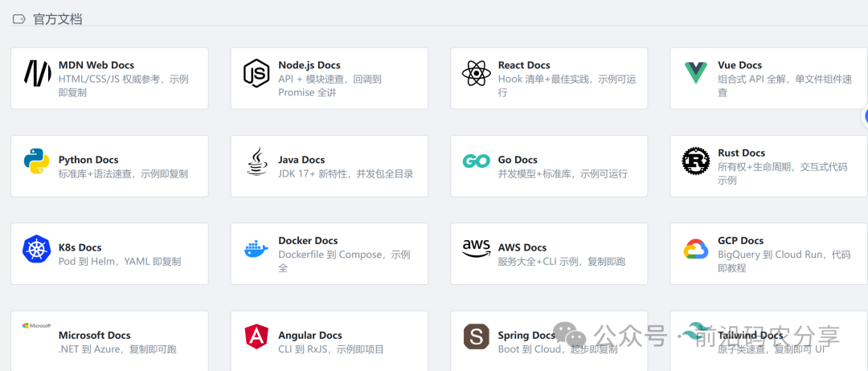The height and width of the screenshot is (371, 868).
Task: Select the Rust Docs title
Action: point(742,153)
